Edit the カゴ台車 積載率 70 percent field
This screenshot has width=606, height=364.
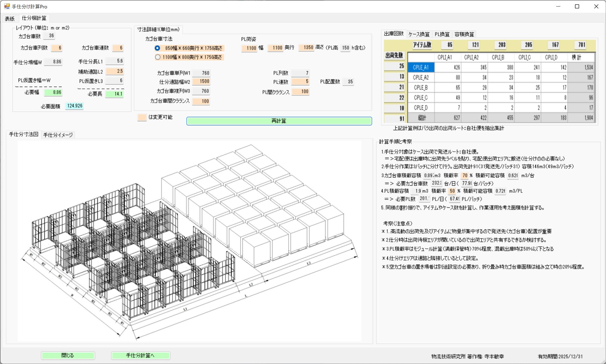pos(465,176)
